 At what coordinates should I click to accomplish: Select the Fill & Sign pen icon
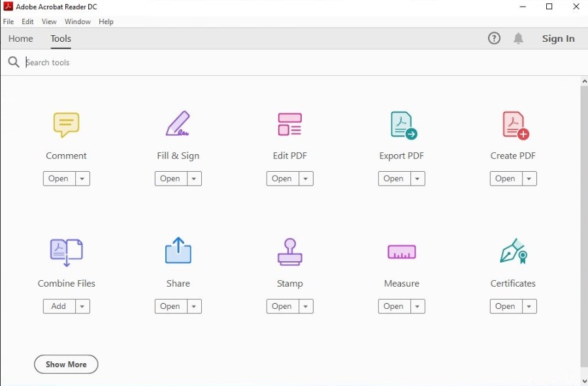(178, 124)
